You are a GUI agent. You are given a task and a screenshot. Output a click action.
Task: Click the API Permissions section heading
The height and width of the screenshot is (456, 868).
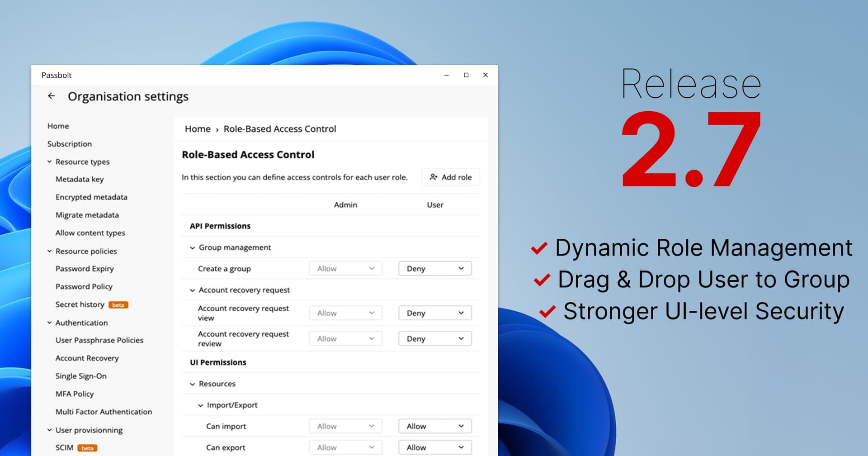tap(220, 226)
